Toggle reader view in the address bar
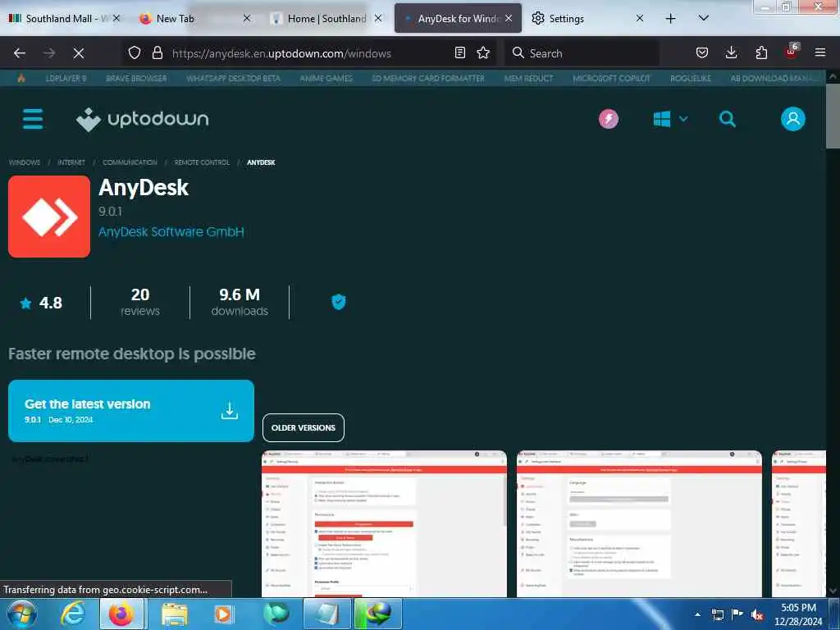 459,52
